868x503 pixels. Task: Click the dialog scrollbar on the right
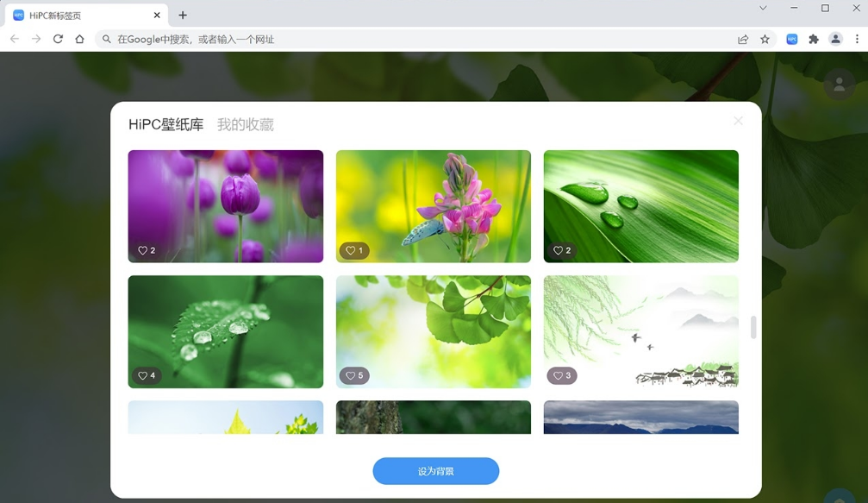point(752,328)
